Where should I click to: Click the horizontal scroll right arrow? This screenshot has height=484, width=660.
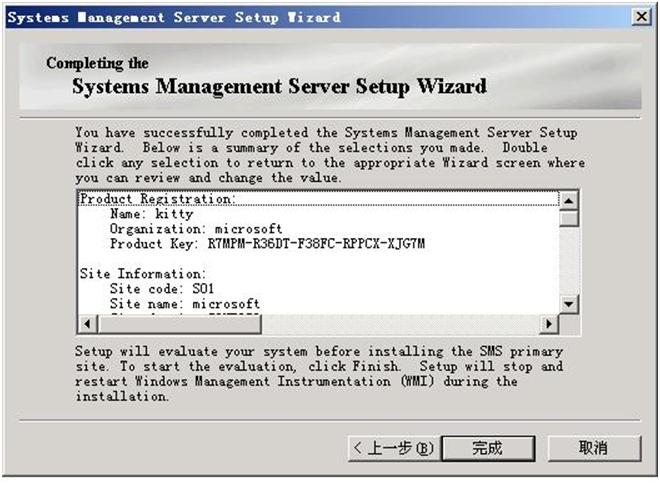(549, 324)
